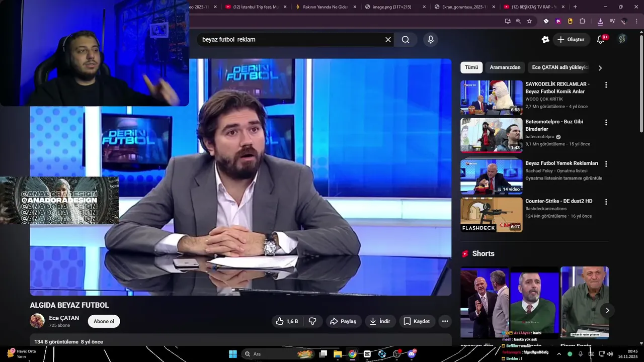Close the İstanbul Trip tab
This screenshot has height=362, width=644.
tap(285, 7)
